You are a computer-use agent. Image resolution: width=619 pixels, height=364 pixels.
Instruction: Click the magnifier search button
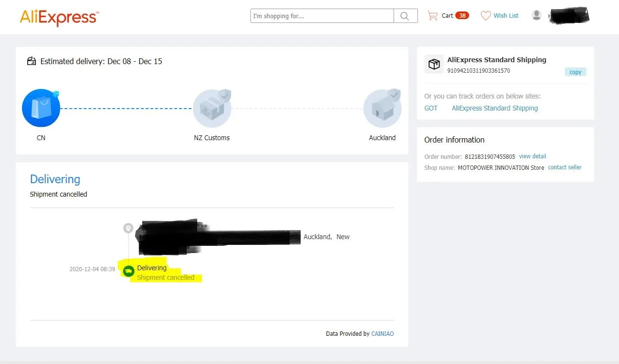coord(405,16)
